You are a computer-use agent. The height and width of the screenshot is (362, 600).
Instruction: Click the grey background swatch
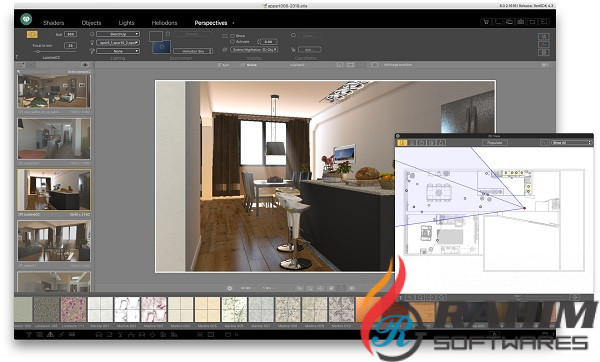coord(156,36)
